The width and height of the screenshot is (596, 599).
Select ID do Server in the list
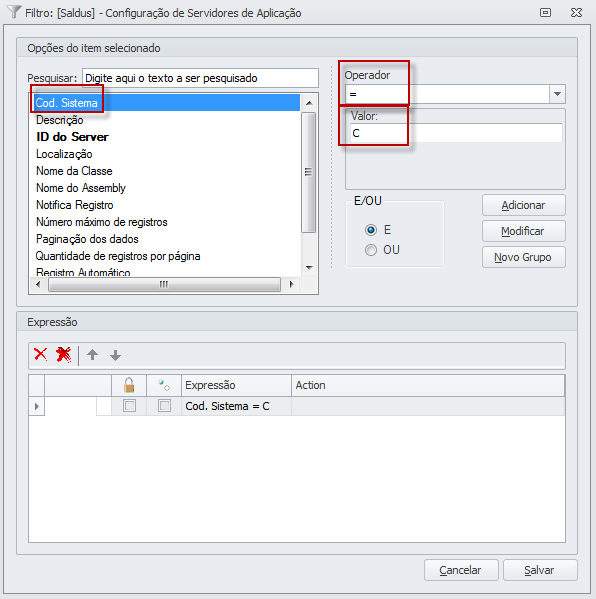pos(72,137)
